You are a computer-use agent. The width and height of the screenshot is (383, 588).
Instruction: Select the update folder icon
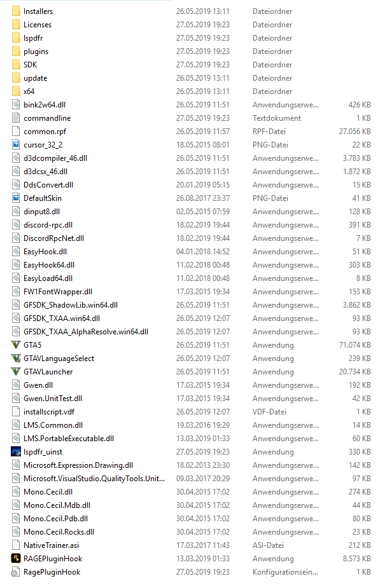(x=16, y=78)
